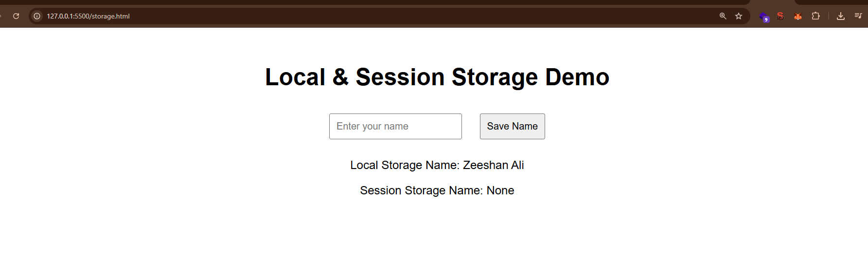
Task: Go forward with the navigation arrow
Action: tap(1, 16)
